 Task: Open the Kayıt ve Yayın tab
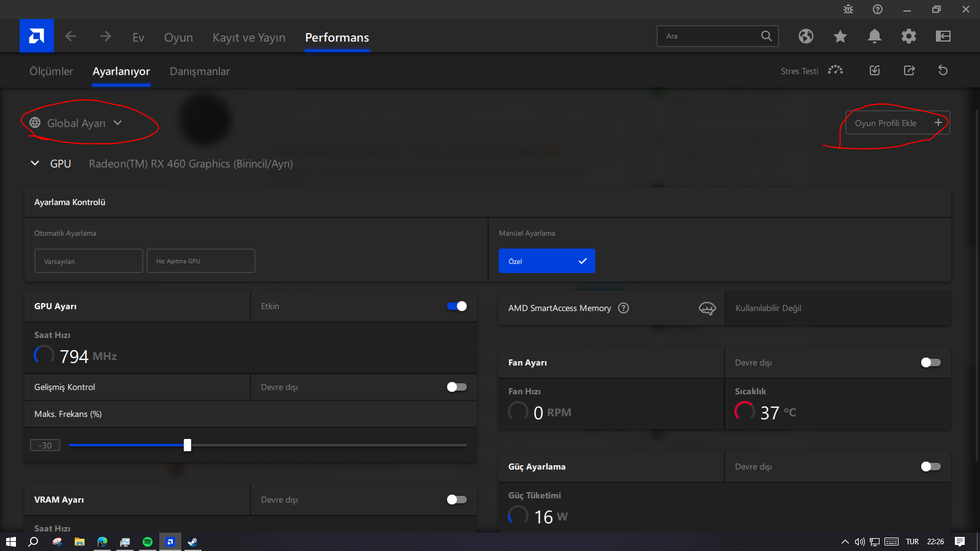[249, 37]
